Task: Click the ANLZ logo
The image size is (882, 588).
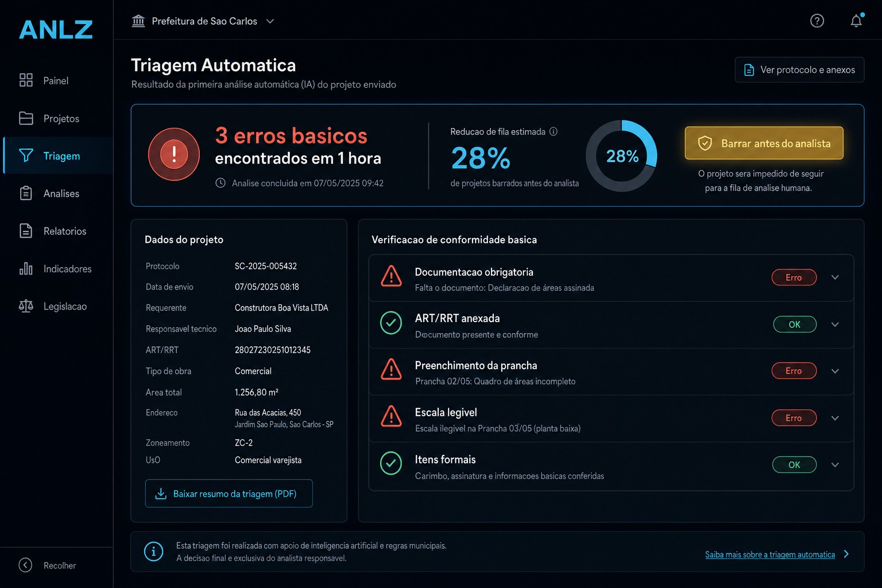Action: point(56,29)
